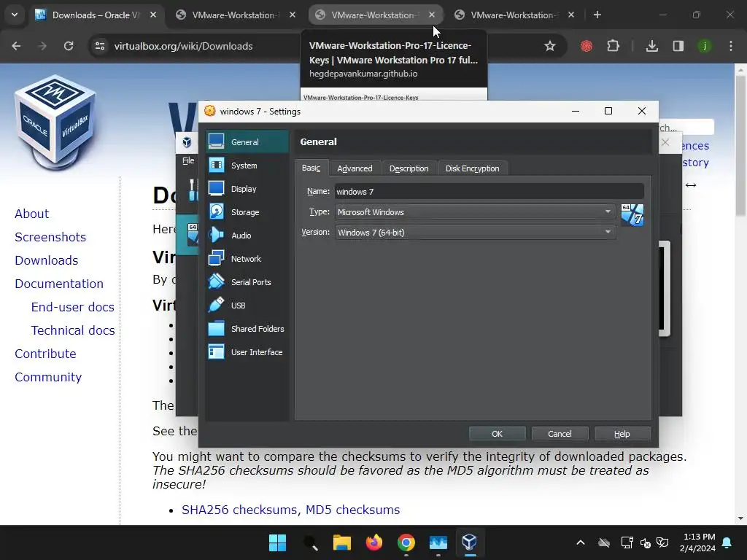Open Shared Folders settings category

pyautogui.click(x=247, y=329)
